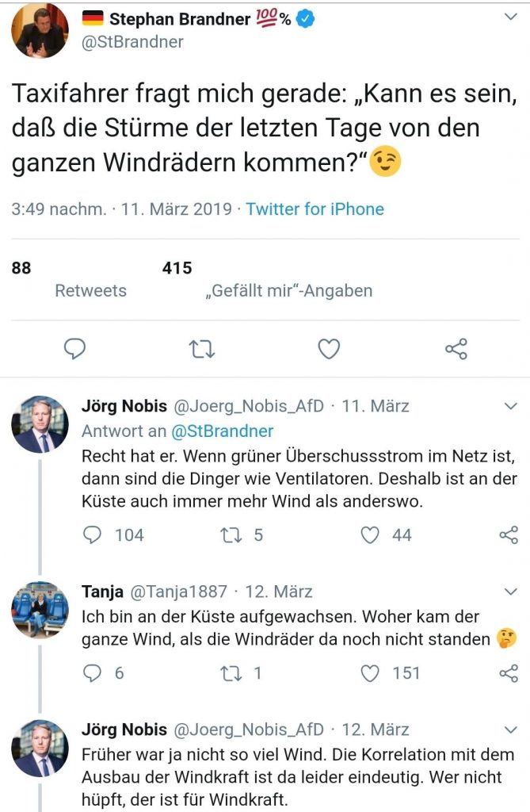The image size is (530, 812).
Task: Open chevron menu on Jörg Nobis's 11. März reply
Action: [x=511, y=406]
